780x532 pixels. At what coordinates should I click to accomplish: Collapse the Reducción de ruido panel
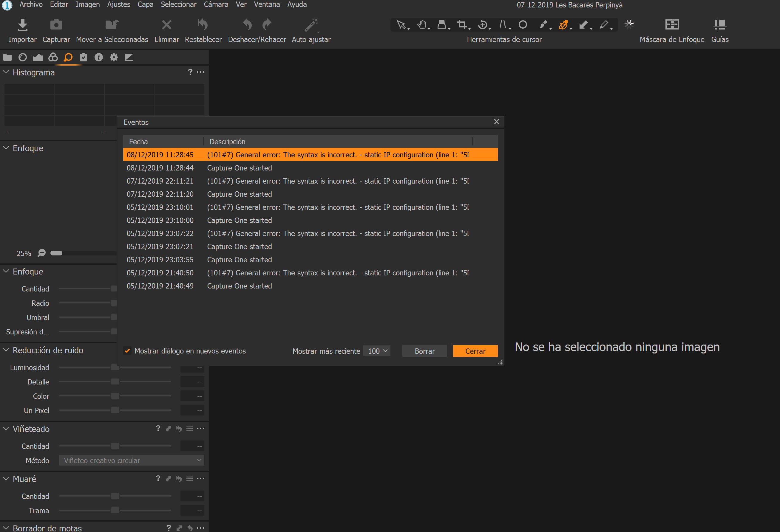[6, 350]
